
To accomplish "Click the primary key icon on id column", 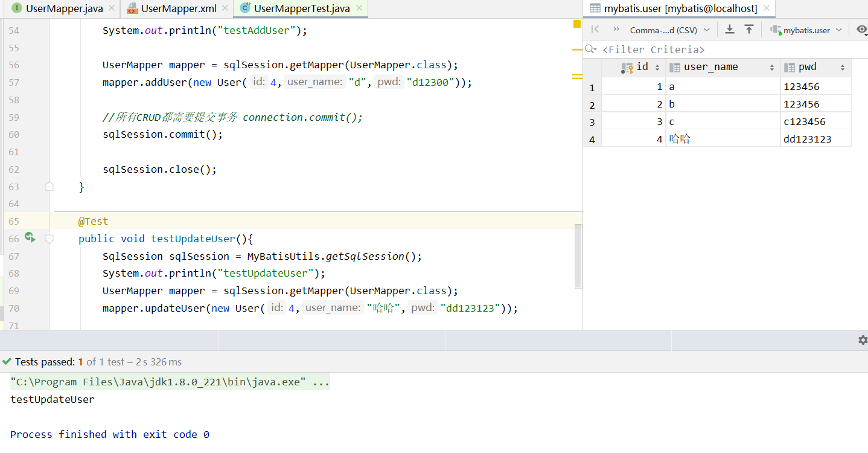I will (627, 67).
